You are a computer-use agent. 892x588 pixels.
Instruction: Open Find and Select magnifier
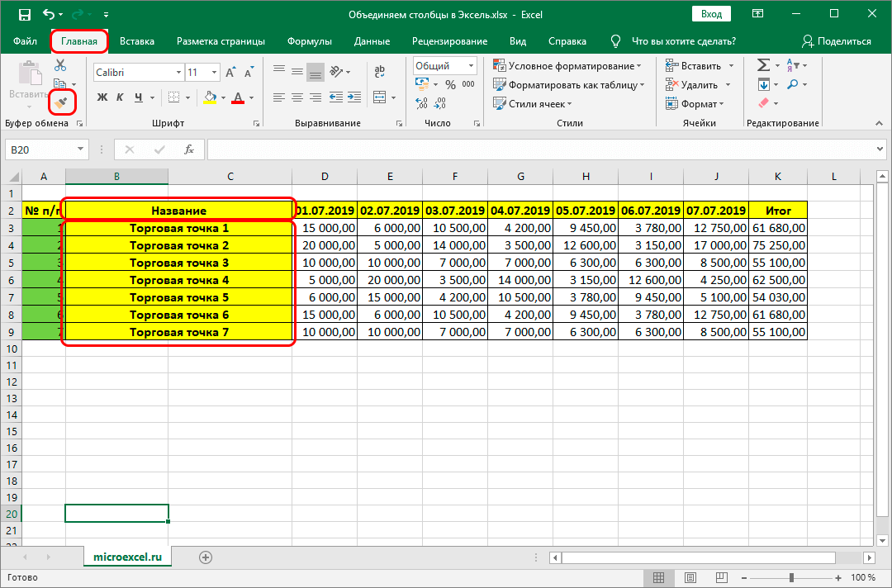pyautogui.click(x=792, y=84)
